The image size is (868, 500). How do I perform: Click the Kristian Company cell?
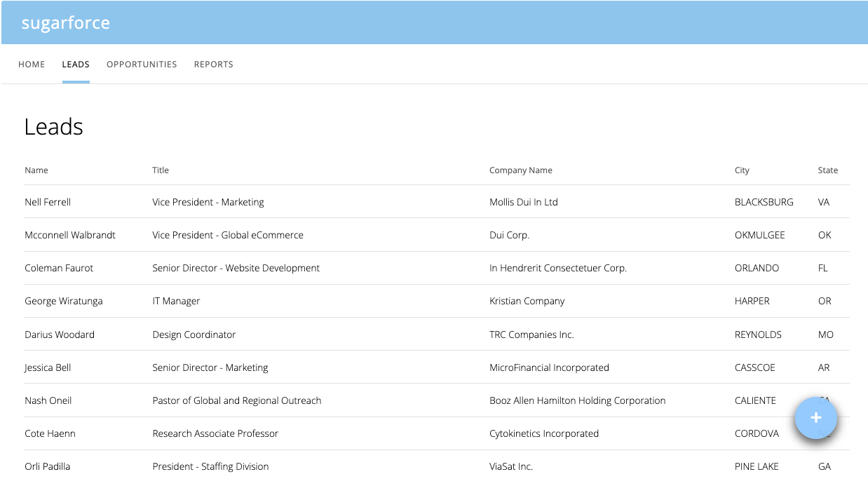[x=527, y=301]
